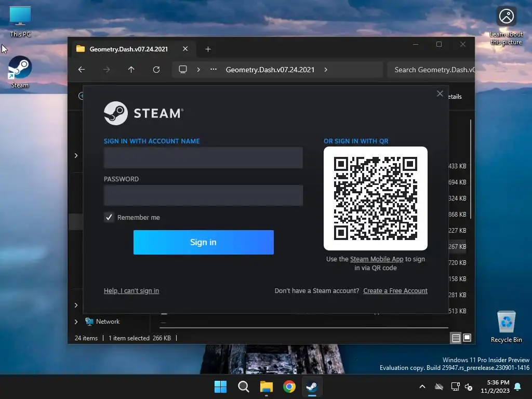The width and height of the screenshot is (532, 399).
Task: Click the blue Sign in button
Action: (x=203, y=242)
